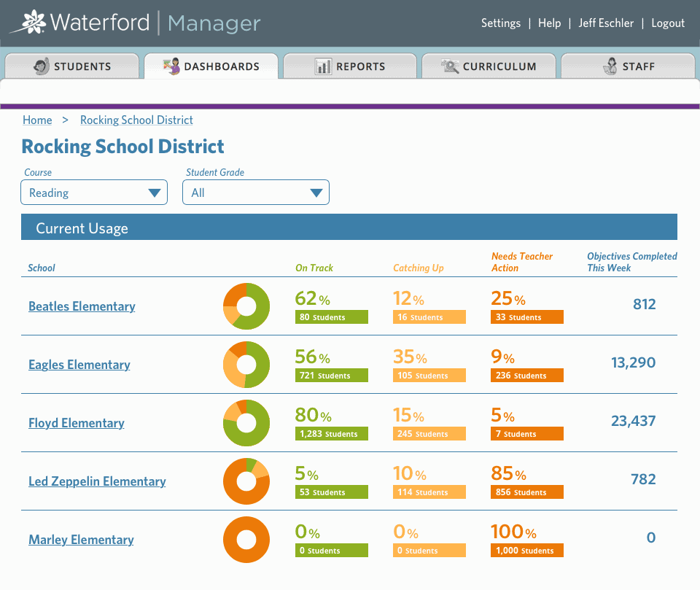Open the Students tab

tap(72, 66)
